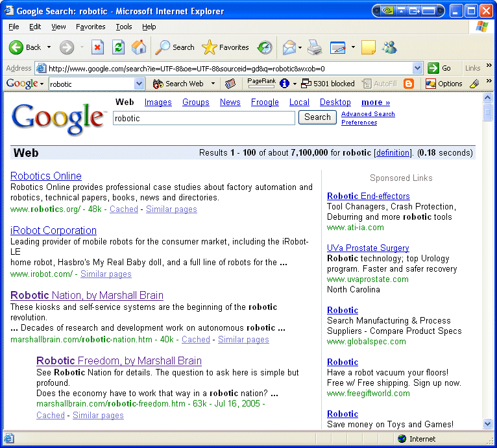The width and height of the screenshot is (497, 448).
Task: Open the Tools menu
Action: click(124, 27)
